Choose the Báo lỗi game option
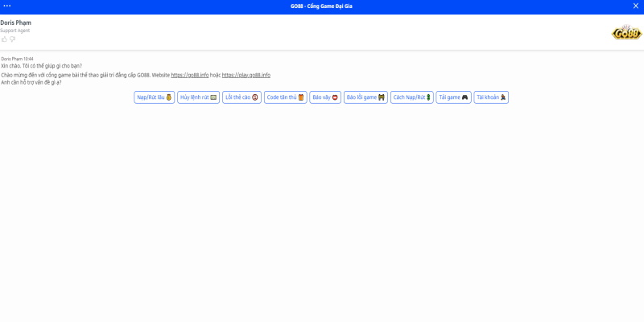This screenshot has width=644, height=322. pyautogui.click(x=365, y=97)
